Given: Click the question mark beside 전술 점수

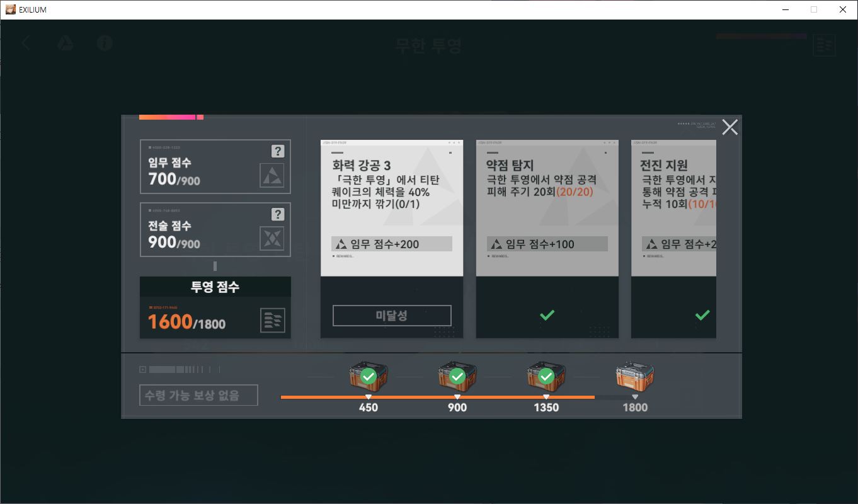Looking at the screenshot, I should [x=278, y=214].
